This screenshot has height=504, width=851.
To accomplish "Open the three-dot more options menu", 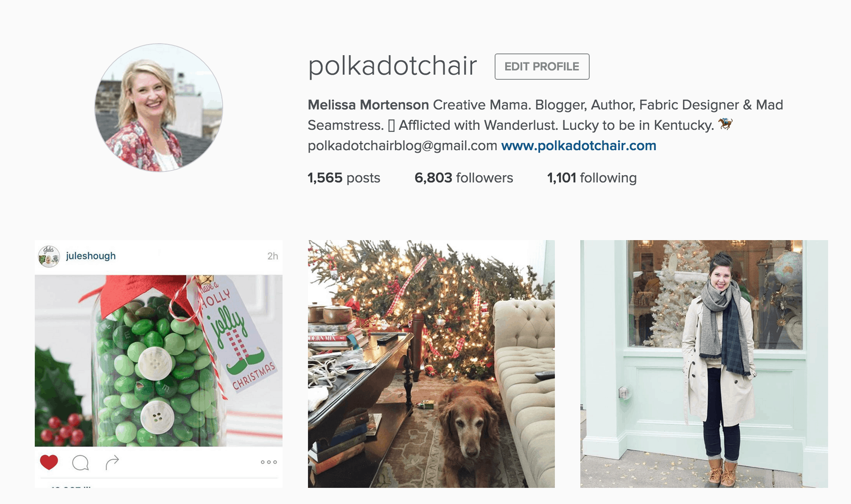I will click(269, 462).
